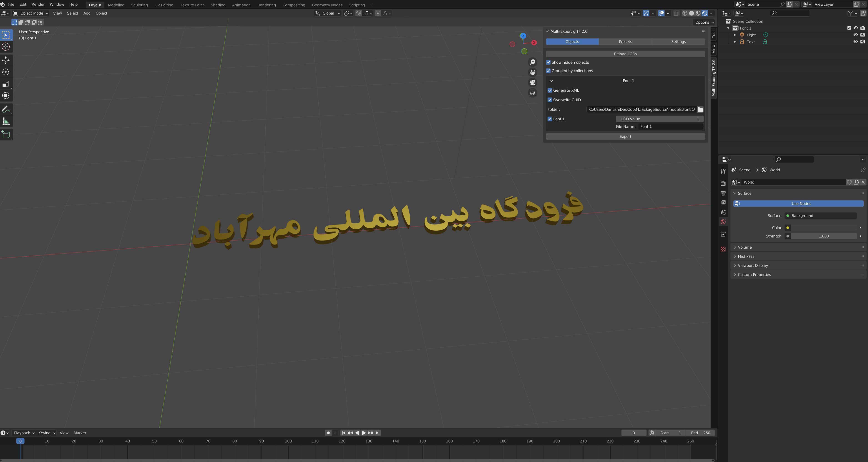868x462 pixels.
Task: Click the Transform tool icon
Action: pos(6,96)
